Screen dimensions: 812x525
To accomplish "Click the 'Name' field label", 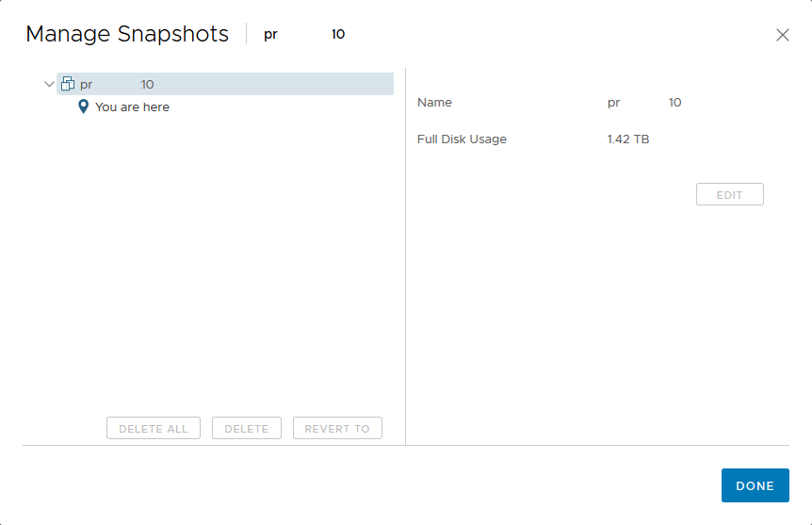I will coord(434,103).
